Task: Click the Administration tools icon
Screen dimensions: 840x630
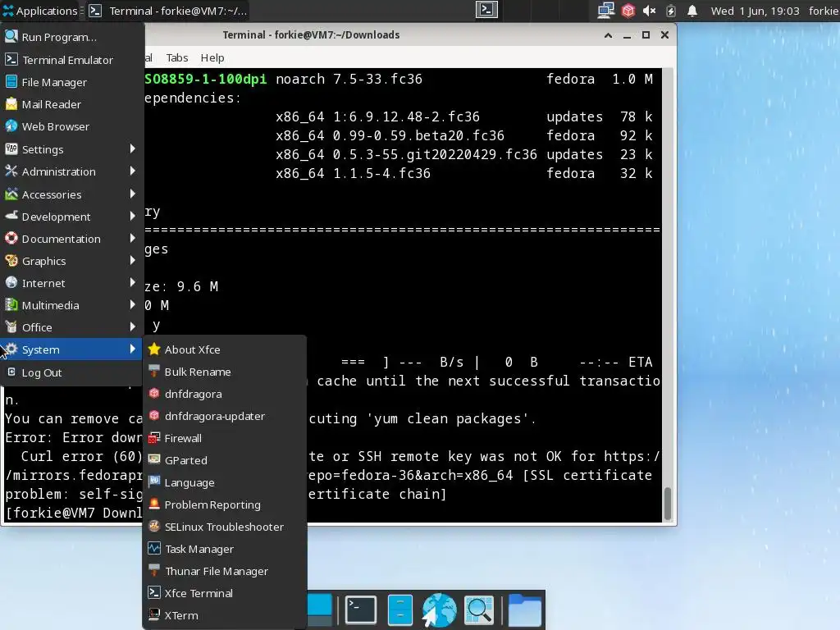Action: coord(11,171)
